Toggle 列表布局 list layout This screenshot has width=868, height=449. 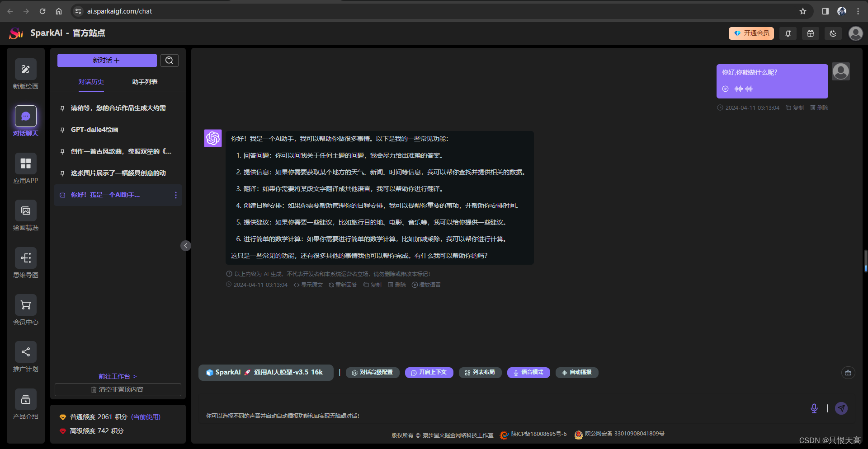pyautogui.click(x=480, y=373)
